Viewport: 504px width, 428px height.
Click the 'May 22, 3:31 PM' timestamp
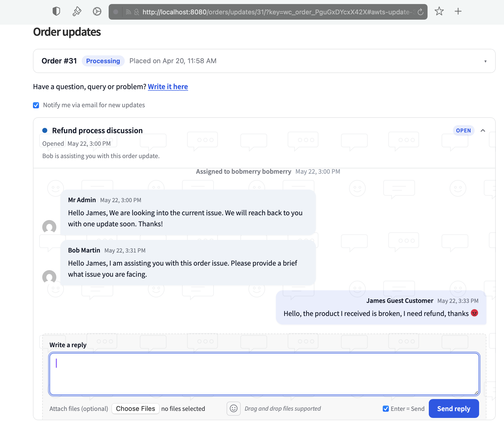click(x=125, y=251)
